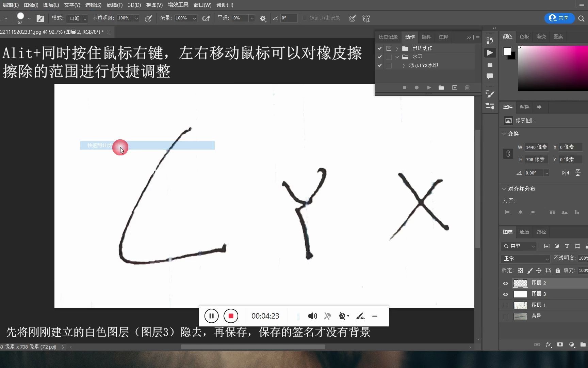The height and width of the screenshot is (368, 588).
Task: Pause the screen recording
Action: [x=211, y=316]
